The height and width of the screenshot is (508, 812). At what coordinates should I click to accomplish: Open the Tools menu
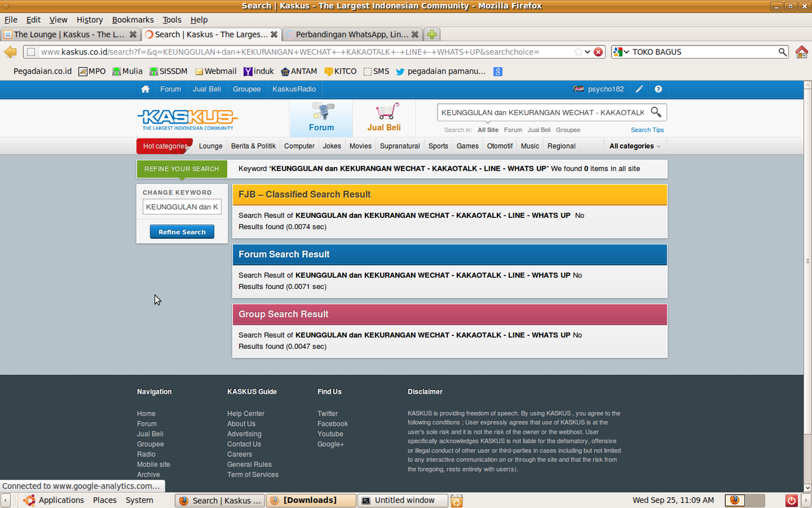point(172,20)
